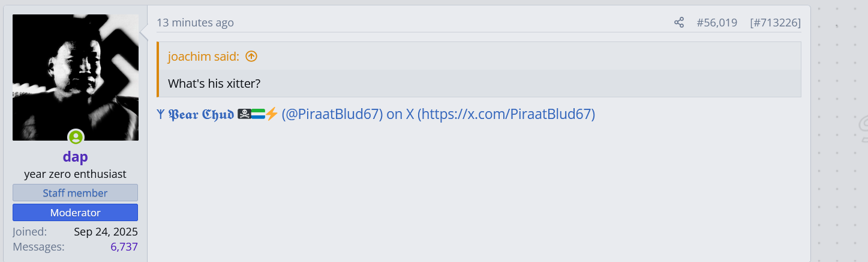Click the rune symbol before Bear Chud

(x=160, y=114)
